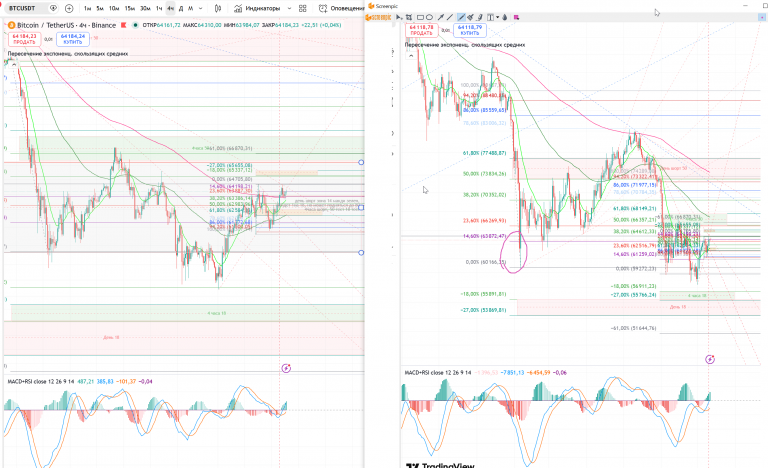Screen dimensions: 768x468
Task: Select the blur drop tool
Action: coord(504,17)
